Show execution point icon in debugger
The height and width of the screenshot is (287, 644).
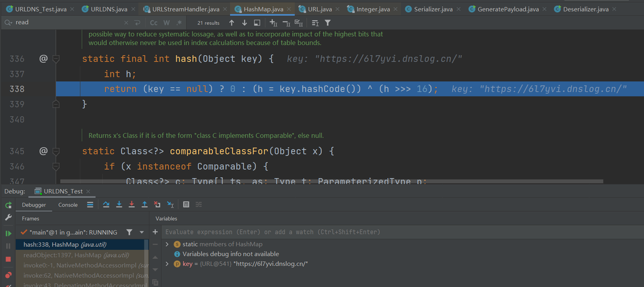pos(90,204)
